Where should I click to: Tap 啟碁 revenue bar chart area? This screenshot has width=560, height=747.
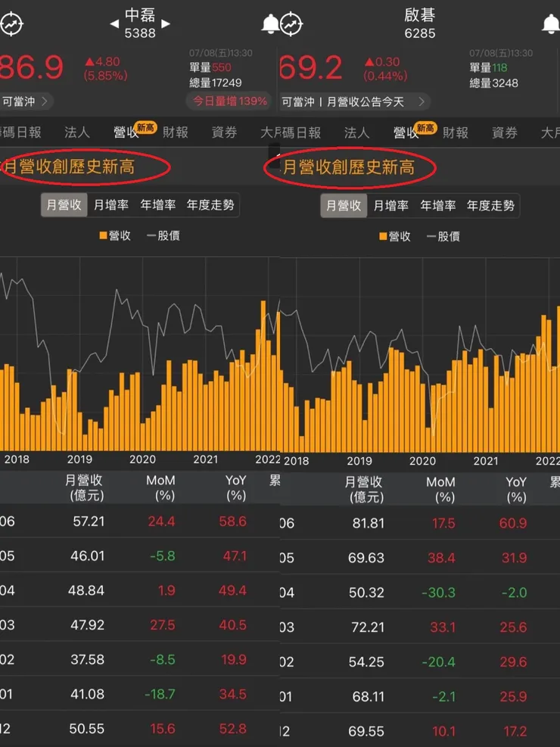pos(420,356)
